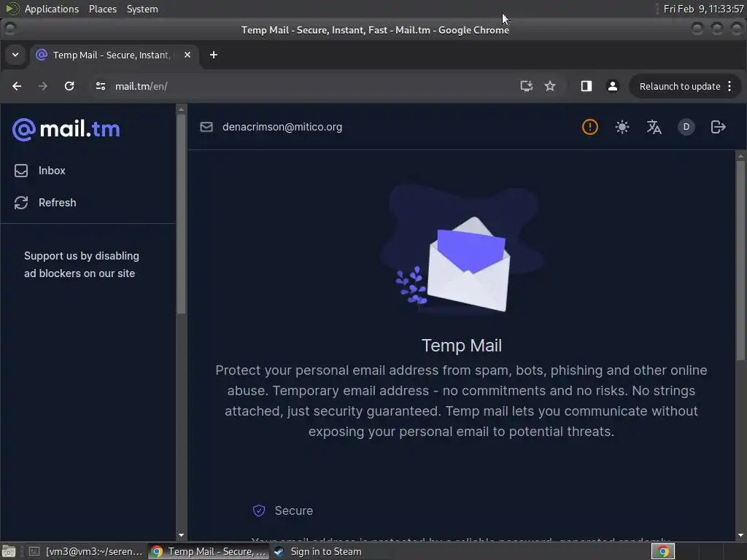Open the Places menu
The image size is (747, 560).
point(103,9)
